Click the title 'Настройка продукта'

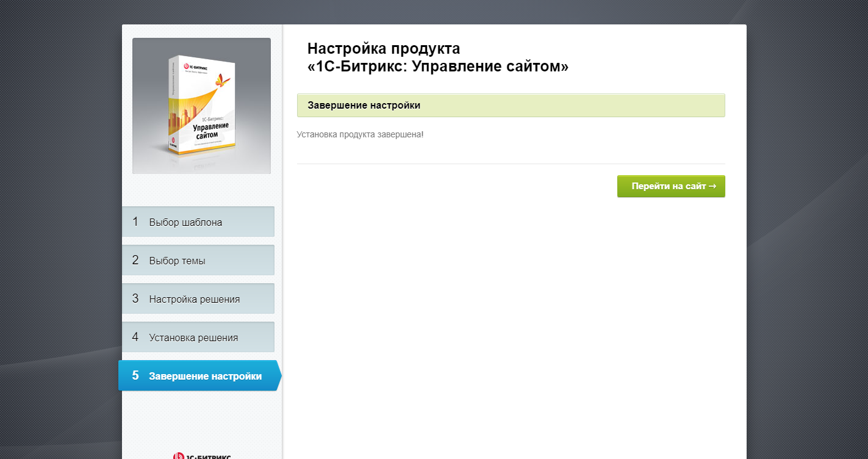tap(384, 48)
